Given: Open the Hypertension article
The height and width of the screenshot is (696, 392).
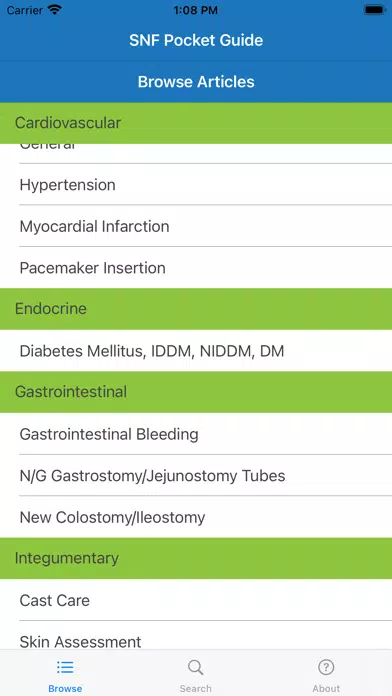Looking at the screenshot, I should pos(196,185).
